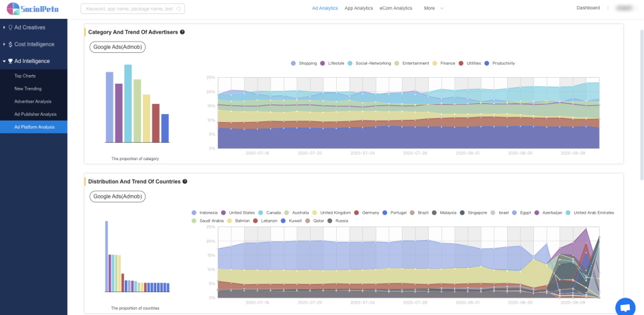Screen dimensions: 644x315
Task: Open the App Analytics tab
Action: pos(358,8)
